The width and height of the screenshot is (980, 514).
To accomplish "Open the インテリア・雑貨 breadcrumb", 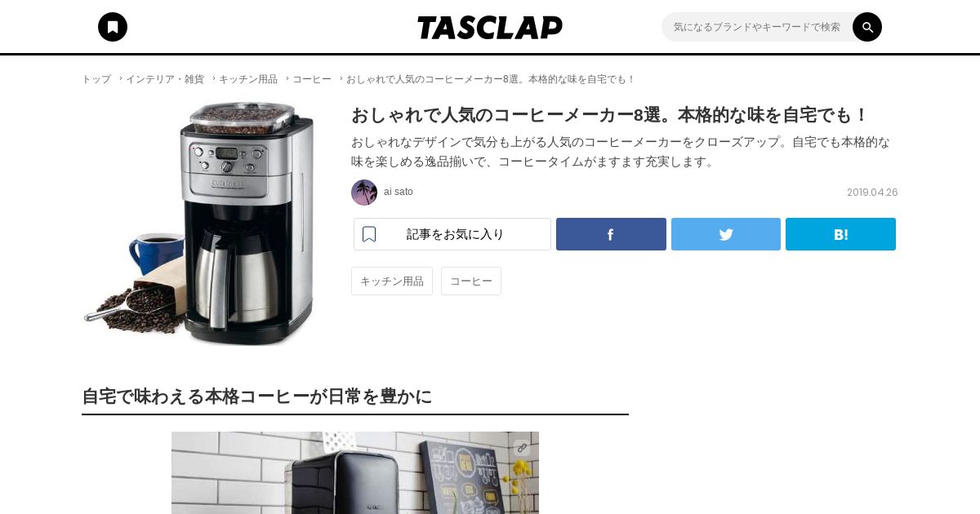I will pyautogui.click(x=165, y=79).
